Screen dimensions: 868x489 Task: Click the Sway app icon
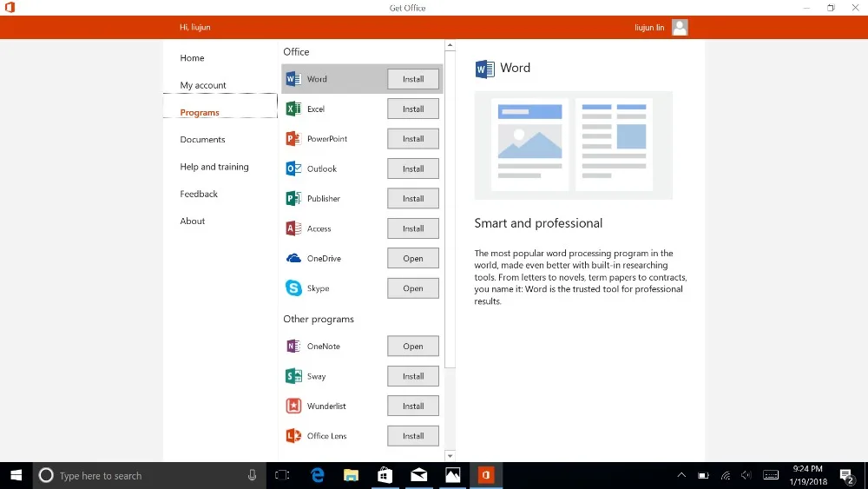tap(293, 376)
